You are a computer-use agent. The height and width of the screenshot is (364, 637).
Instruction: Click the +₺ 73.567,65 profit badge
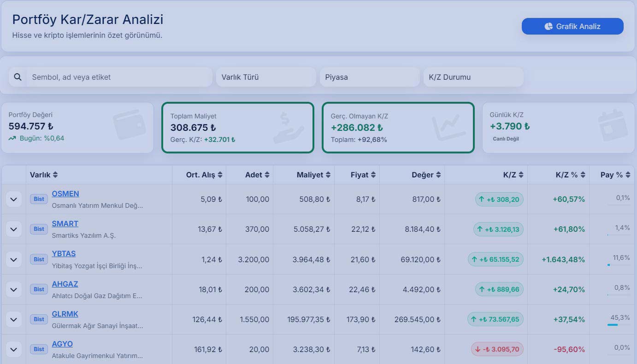pyautogui.click(x=495, y=319)
